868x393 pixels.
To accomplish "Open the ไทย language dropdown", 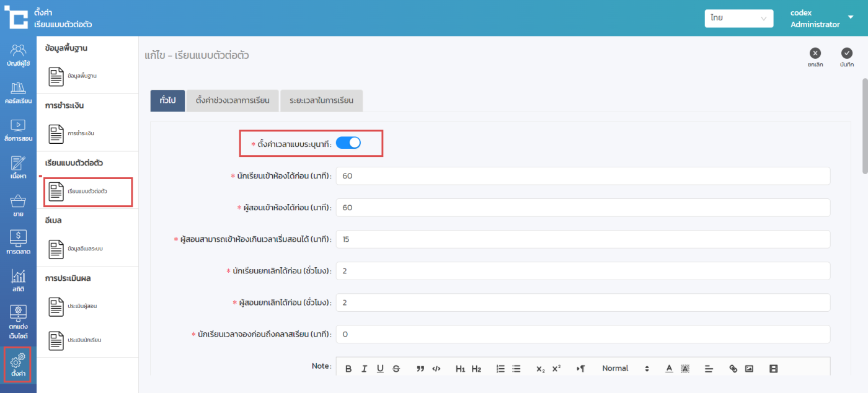I will click(738, 19).
